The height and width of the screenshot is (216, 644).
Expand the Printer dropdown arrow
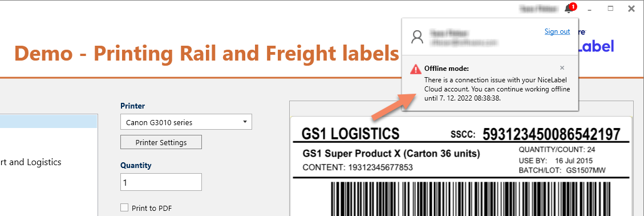[x=245, y=122]
